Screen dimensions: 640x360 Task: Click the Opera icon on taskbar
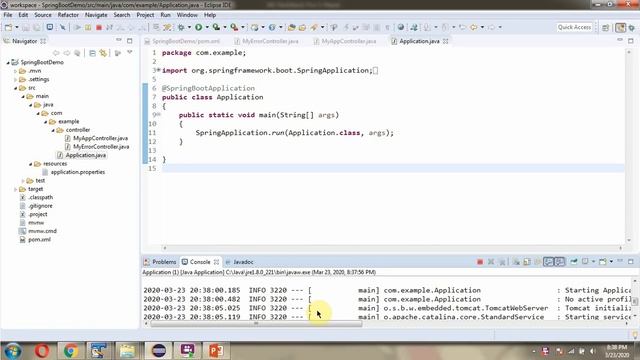click(x=42, y=351)
